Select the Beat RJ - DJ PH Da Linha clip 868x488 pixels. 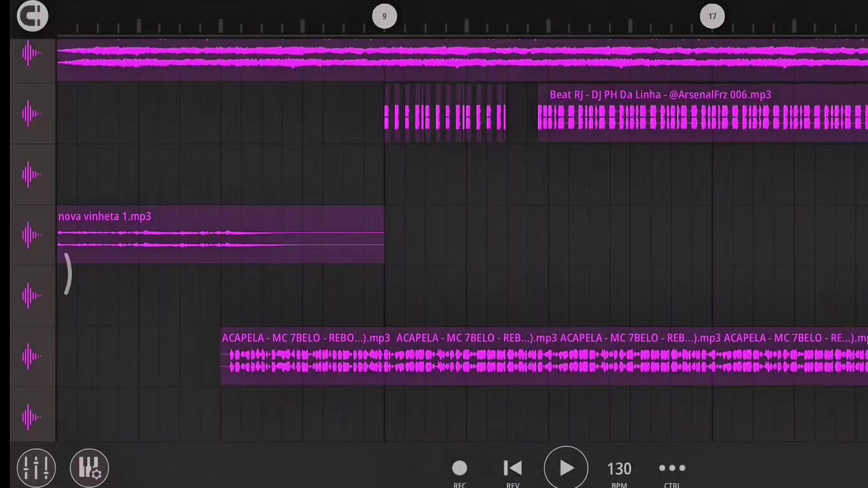[703, 113]
